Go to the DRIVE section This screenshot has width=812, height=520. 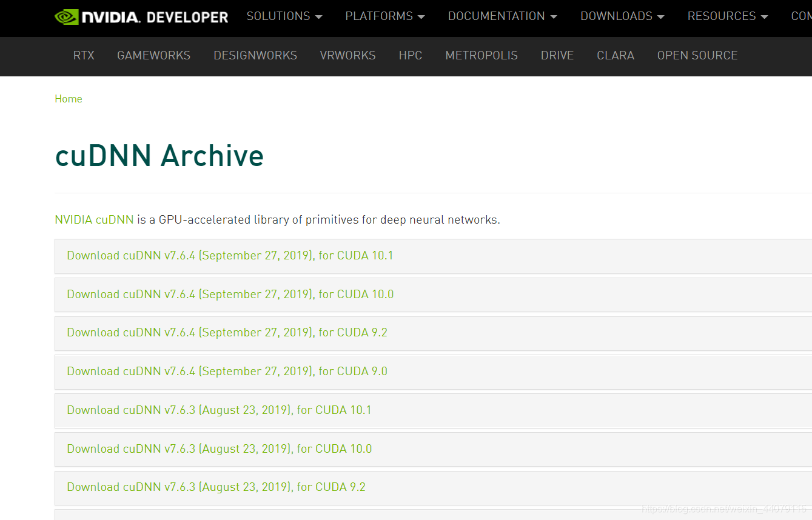coord(557,55)
